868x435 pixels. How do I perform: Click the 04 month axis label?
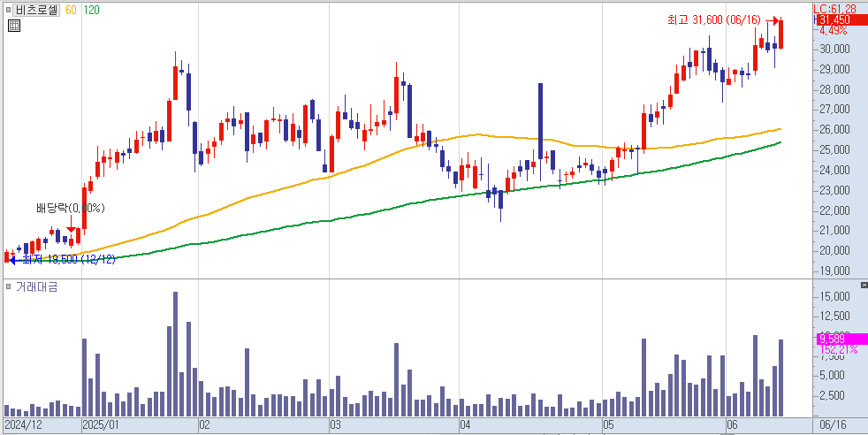[x=466, y=425]
